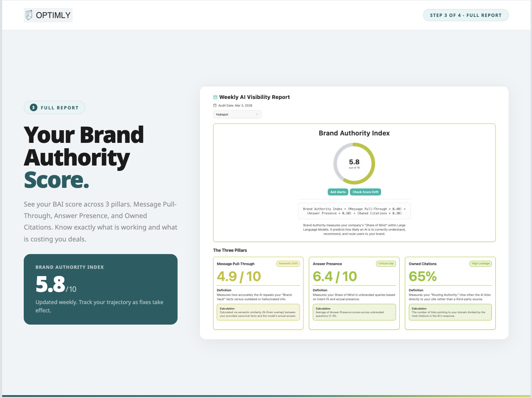Viewport: 532px width, 398px height.
Task: Select the Step 3 of 4 Full Report tab
Action: pos(465,15)
